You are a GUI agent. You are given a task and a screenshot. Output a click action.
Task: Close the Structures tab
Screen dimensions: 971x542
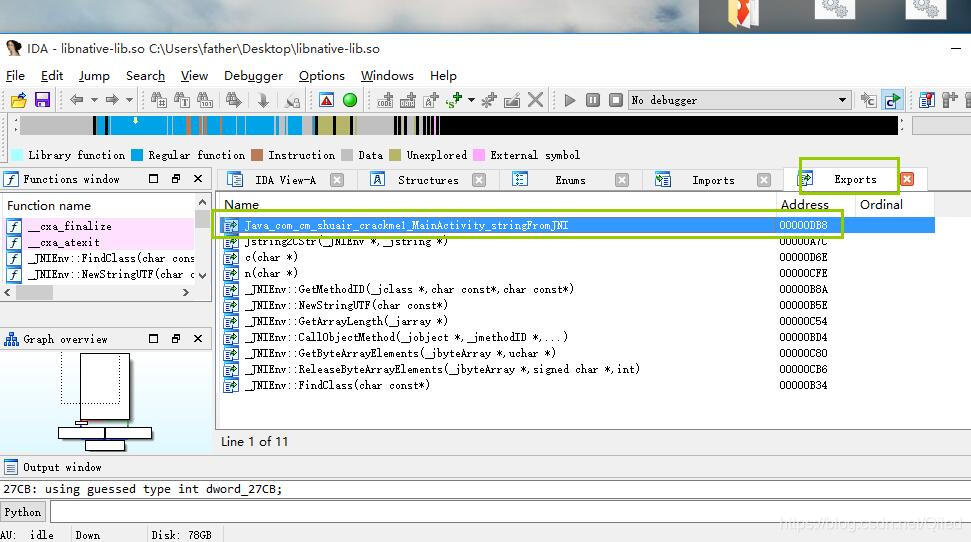click(479, 180)
